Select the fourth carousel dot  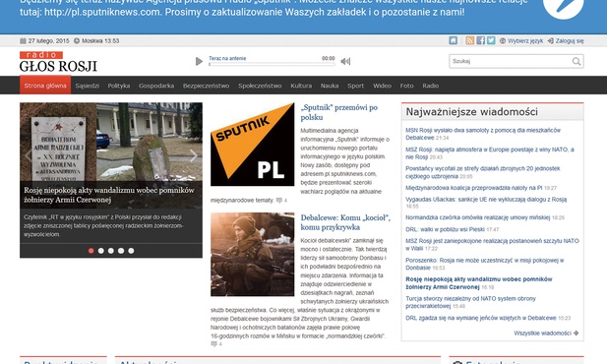pos(121,251)
